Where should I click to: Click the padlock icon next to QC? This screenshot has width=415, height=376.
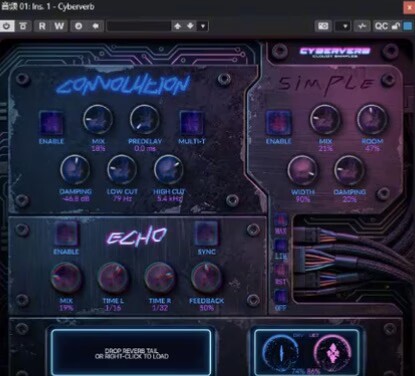pos(396,26)
